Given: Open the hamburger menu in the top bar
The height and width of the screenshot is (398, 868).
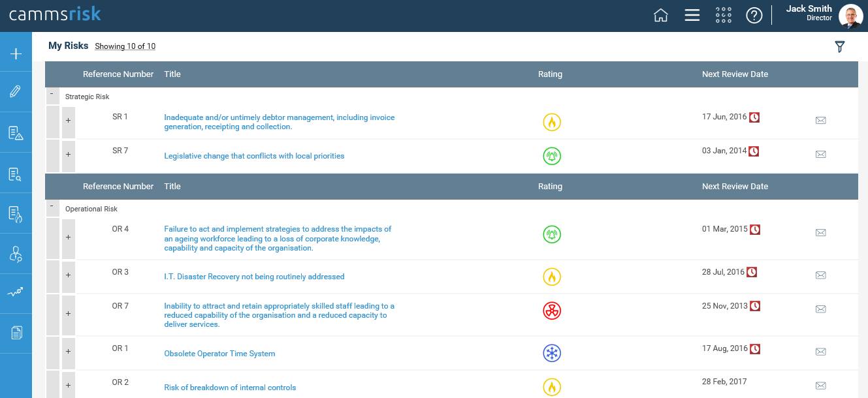Looking at the screenshot, I should [x=692, y=16].
